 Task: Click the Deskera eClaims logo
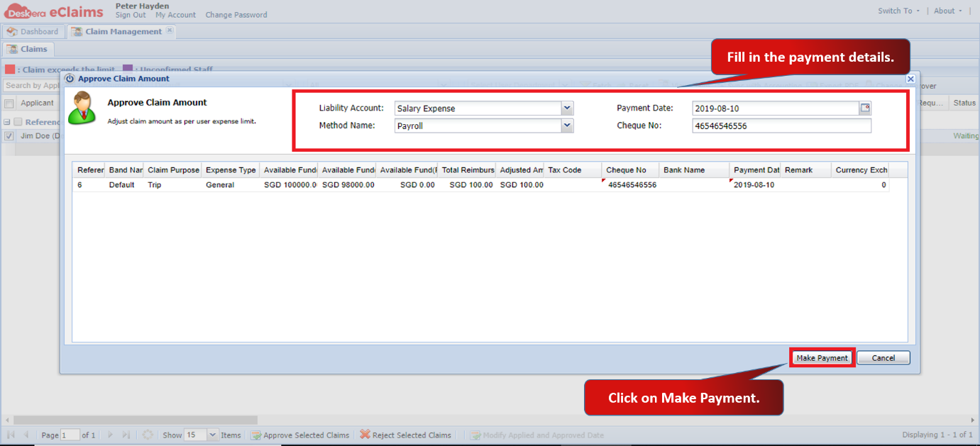(54, 11)
